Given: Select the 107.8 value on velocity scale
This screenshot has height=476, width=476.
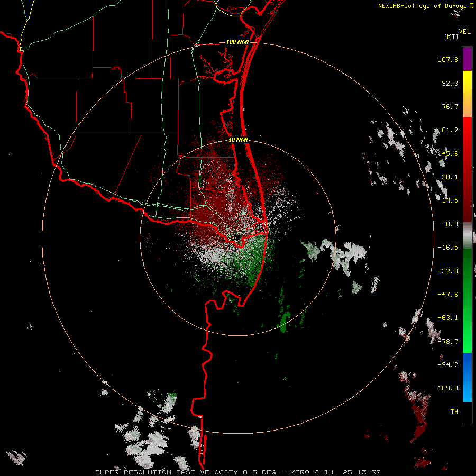Looking at the screenshot, I should pos(448,59).
